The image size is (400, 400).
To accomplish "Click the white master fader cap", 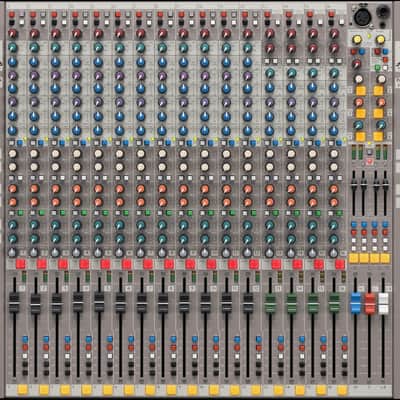I will pyautogui.click(x=383, y=304).
